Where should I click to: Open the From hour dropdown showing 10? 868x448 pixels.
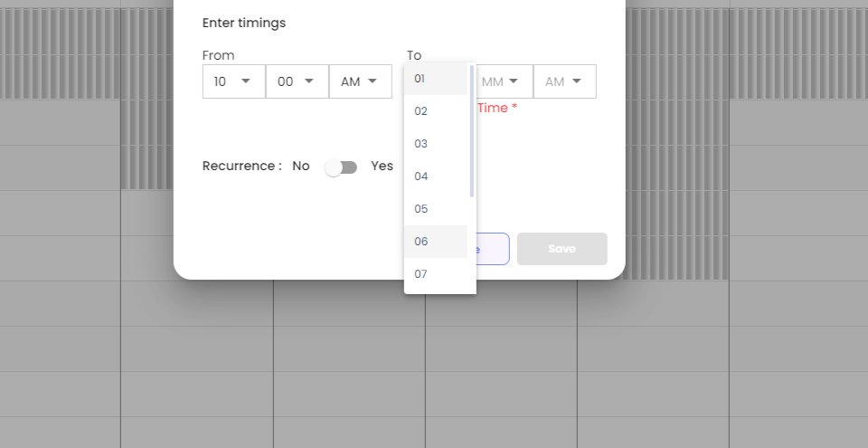pyautogui.click(x=233, y=81)
